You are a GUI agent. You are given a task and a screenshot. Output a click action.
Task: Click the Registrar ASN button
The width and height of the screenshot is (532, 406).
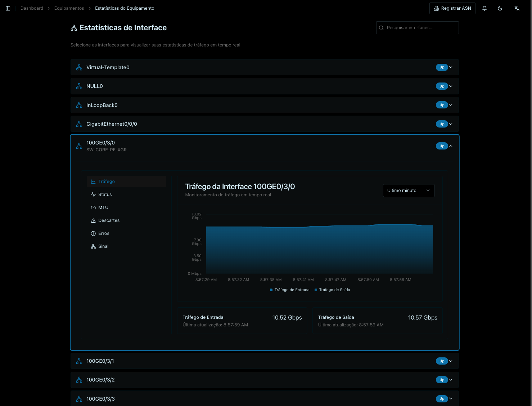pos(452,8)
